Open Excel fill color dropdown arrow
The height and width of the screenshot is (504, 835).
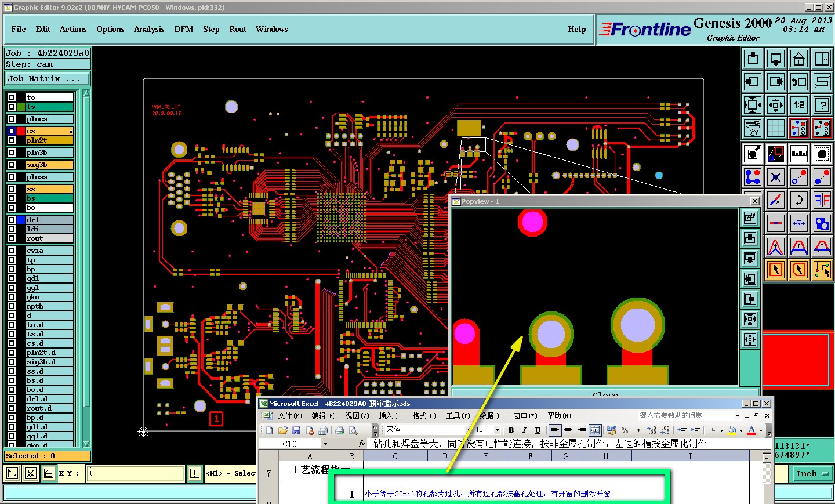click(x=741, y=430)
